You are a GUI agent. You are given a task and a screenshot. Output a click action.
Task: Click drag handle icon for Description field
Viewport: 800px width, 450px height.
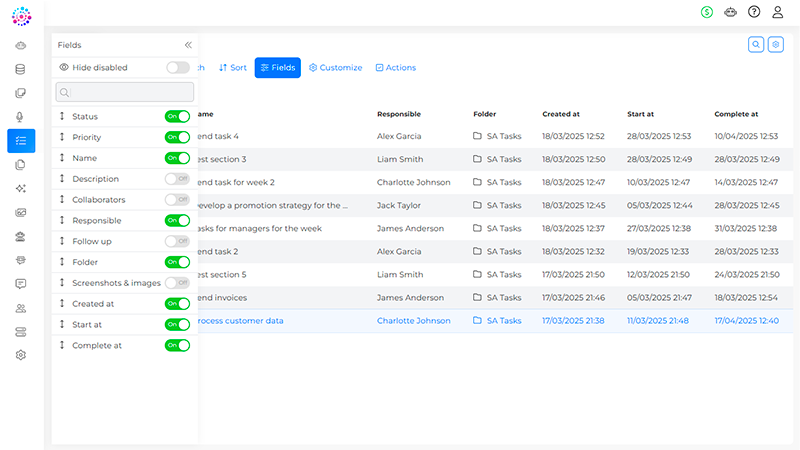62,179
